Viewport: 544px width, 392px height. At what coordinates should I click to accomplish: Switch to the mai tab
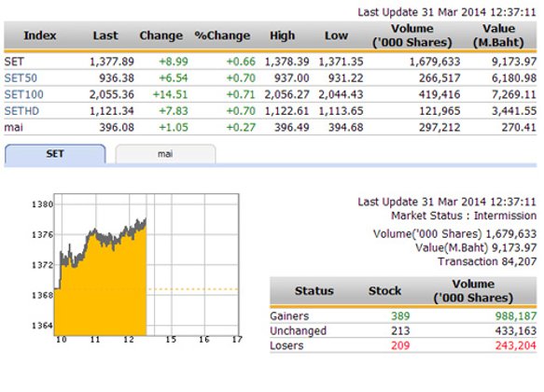[x=165, y=154]
